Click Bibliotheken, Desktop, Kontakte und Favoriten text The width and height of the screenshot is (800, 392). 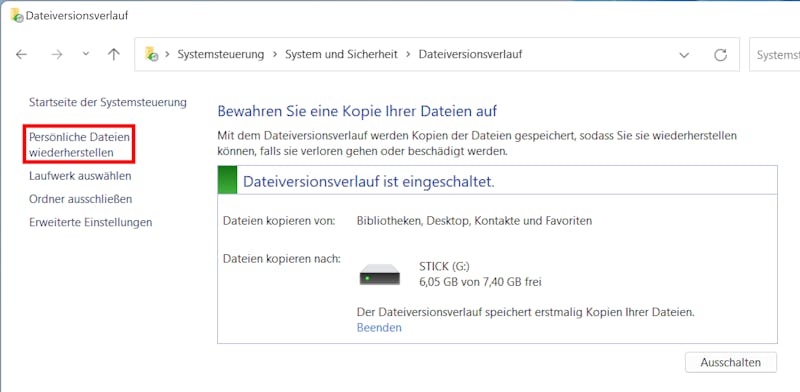474,221
